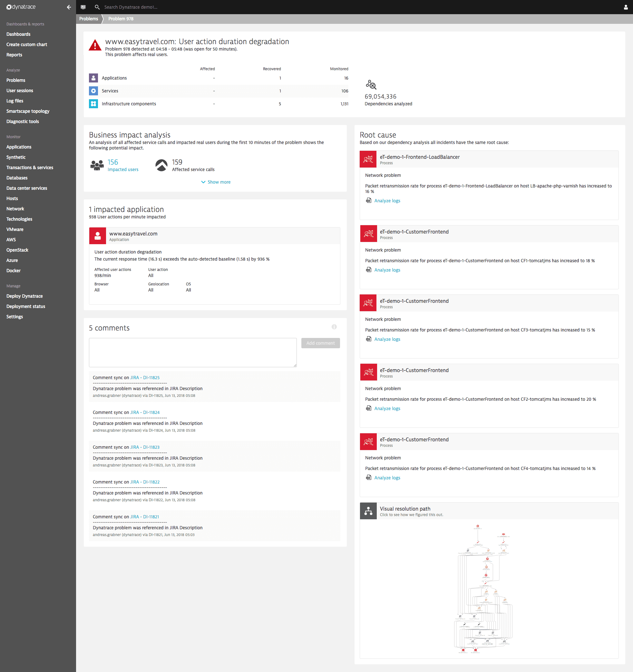633x672 pixels.
Task: Click the comments info icon
Action: click(x=334, y=327)
